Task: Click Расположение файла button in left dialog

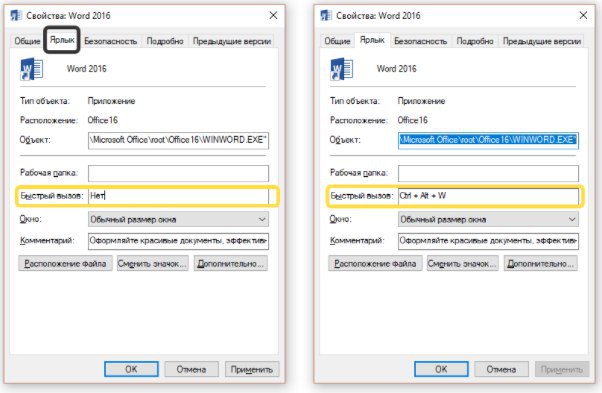Action: (65, 264)
